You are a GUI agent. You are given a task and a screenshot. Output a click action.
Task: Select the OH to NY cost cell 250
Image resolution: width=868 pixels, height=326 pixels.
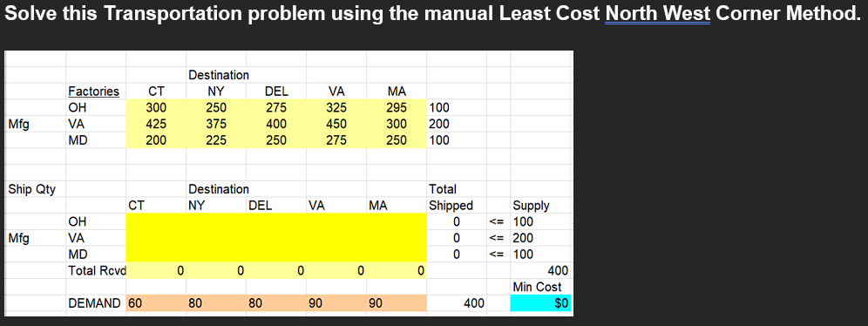coord(216,107)
